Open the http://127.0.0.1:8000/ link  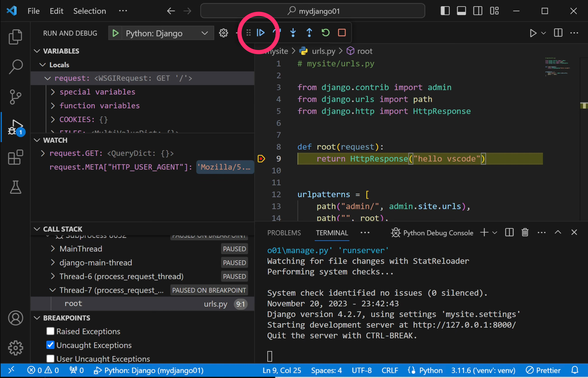(463, 325)
